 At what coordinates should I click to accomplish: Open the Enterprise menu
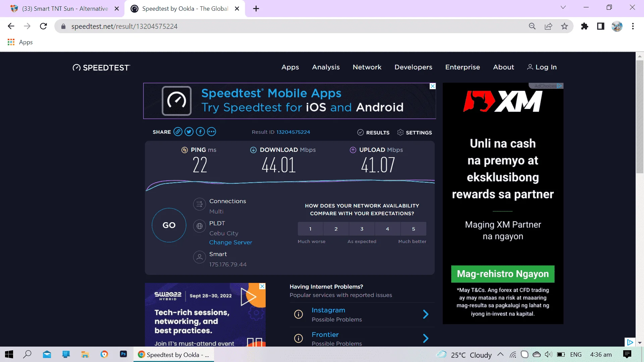pos(463,67)
